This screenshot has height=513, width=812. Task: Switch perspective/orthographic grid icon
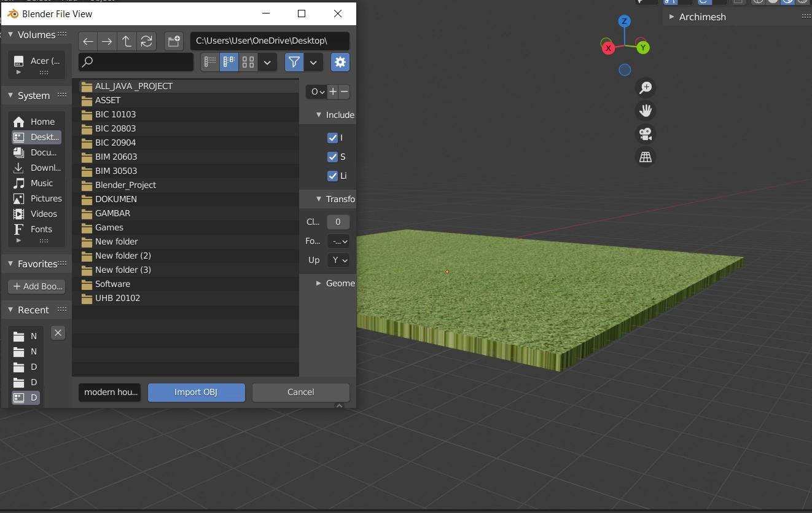645,157
